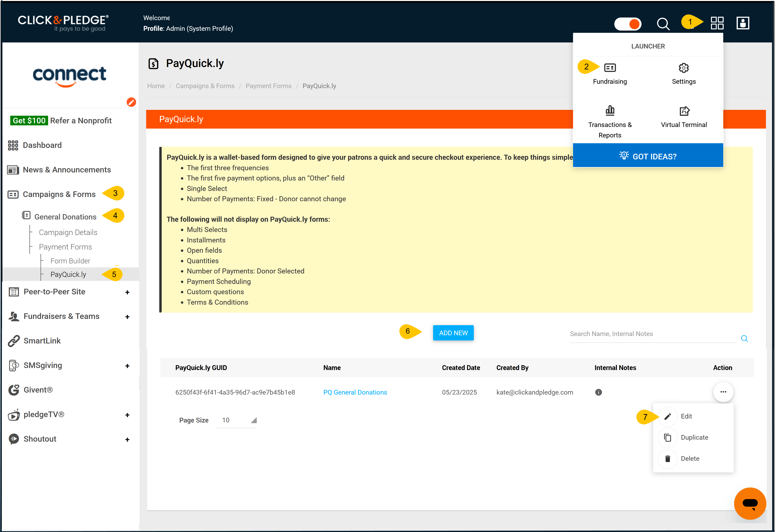
Task: Open Transactions & Reports in launcher
Action: (610, 122)
